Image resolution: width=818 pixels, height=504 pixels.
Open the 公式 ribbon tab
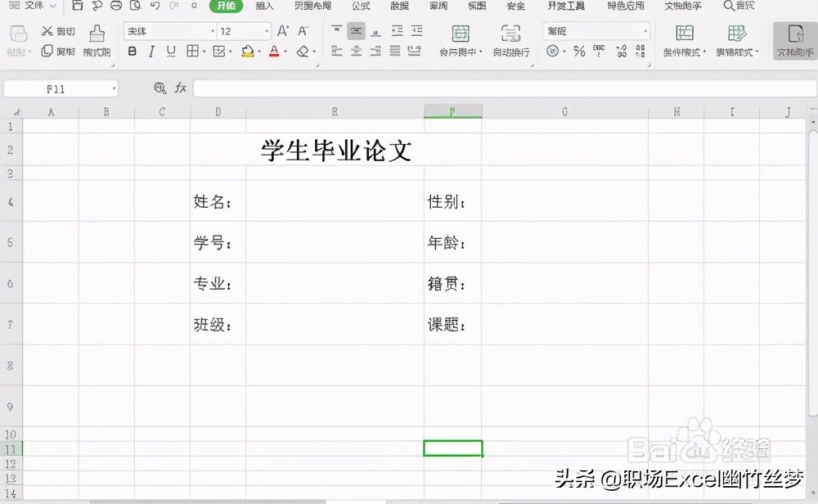coord(361,7)
